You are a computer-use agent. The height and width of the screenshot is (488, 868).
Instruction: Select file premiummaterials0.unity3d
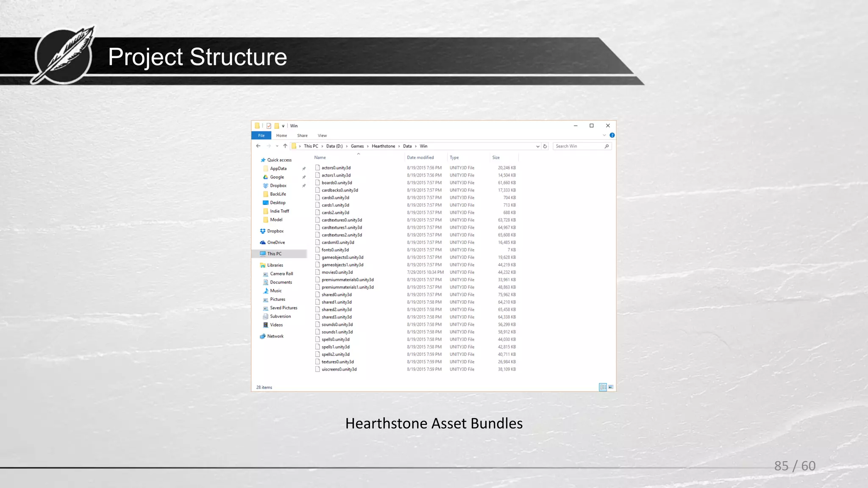[348, 280]
